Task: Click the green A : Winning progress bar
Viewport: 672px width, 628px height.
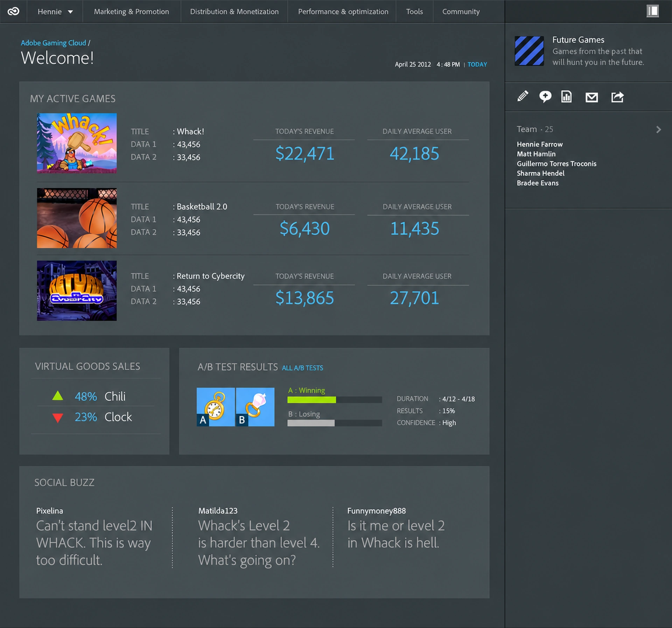Action: click(334, 399)
